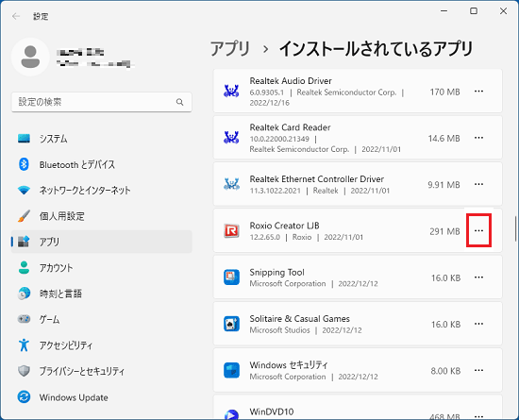Image resolution: width=519 pixels, height=420 pixels.
Task: Click the アプリ breadcrumb link
Action: (230, 49)
